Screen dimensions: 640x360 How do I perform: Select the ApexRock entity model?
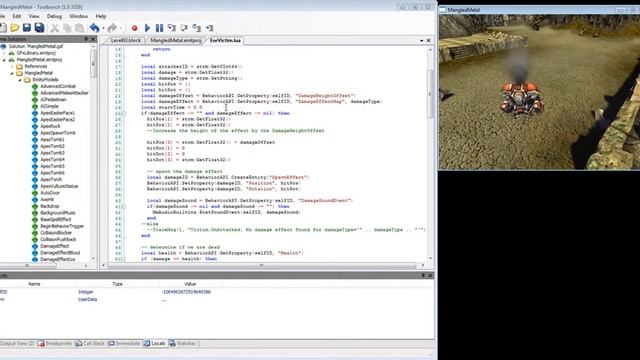pyautogui.click(x=50, y=126)
